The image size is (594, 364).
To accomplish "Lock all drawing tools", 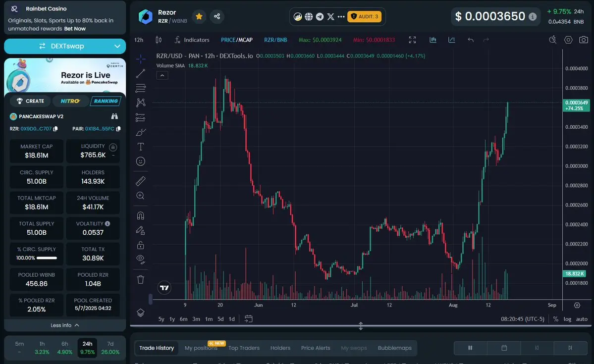I will 141,245.
